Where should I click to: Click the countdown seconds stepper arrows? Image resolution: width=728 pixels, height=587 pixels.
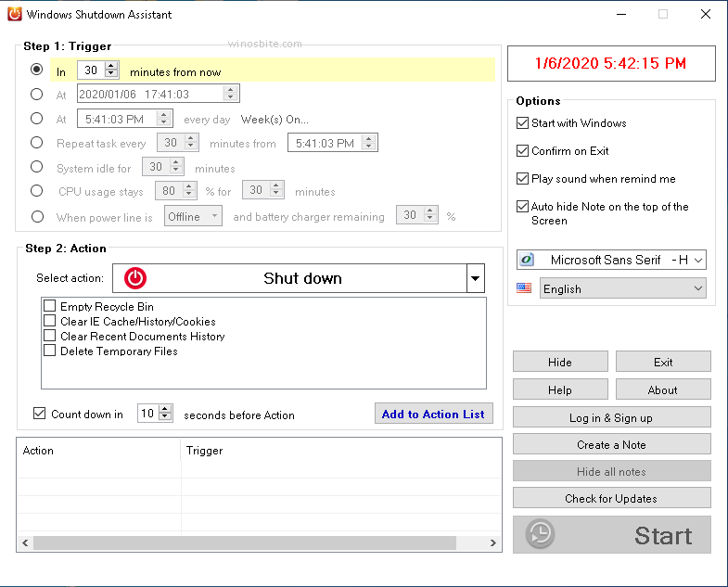pyautogui.click(x=165, y=413)
